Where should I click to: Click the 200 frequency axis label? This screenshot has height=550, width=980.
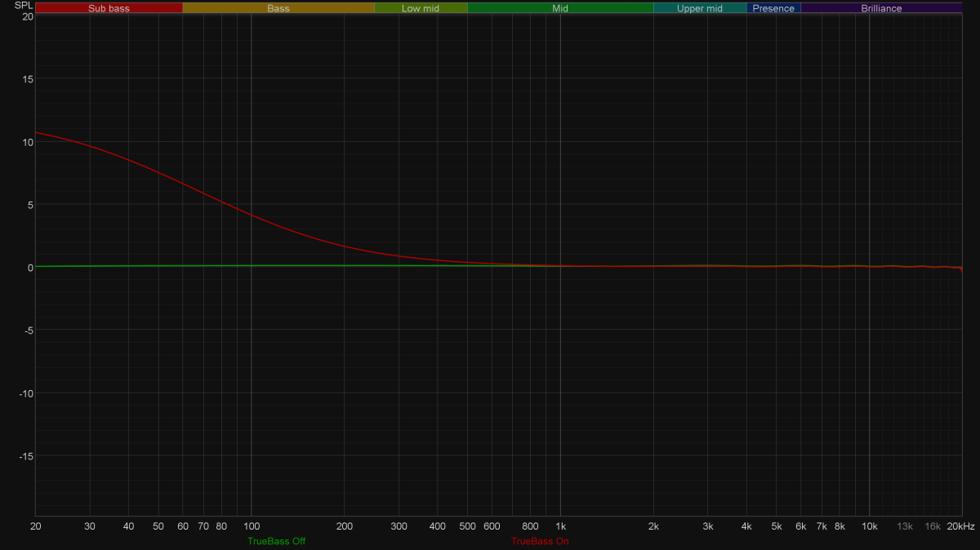pyautogui.click(x=344, y=526)
